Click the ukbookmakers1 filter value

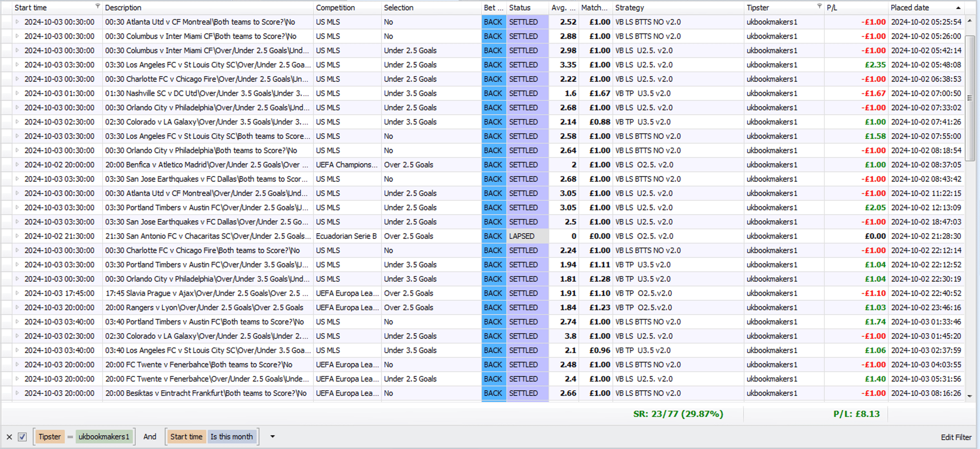coord(104,437)
